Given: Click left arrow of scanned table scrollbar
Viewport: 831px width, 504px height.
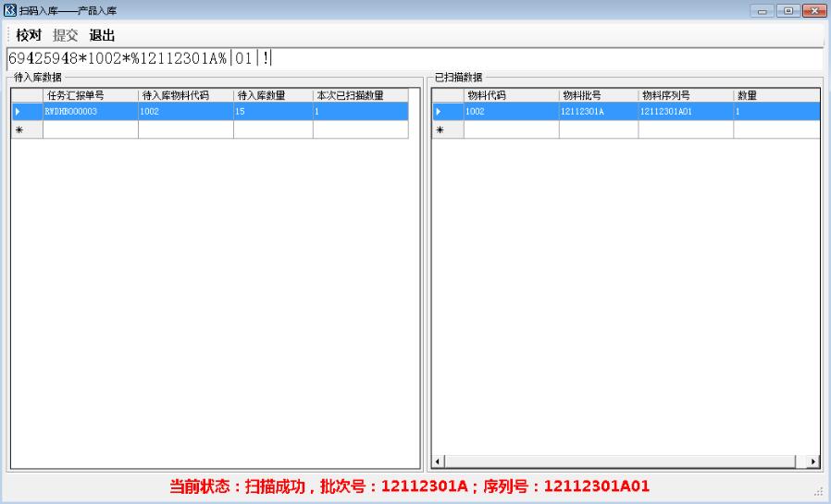Looking at the screenshot, I should 438,461.
